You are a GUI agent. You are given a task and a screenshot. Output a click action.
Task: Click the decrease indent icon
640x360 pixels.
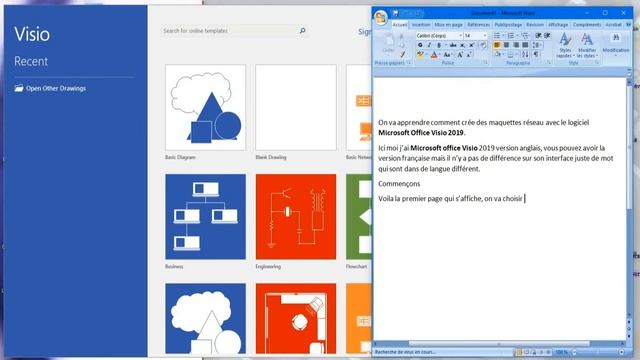click(x=538, y=36)
